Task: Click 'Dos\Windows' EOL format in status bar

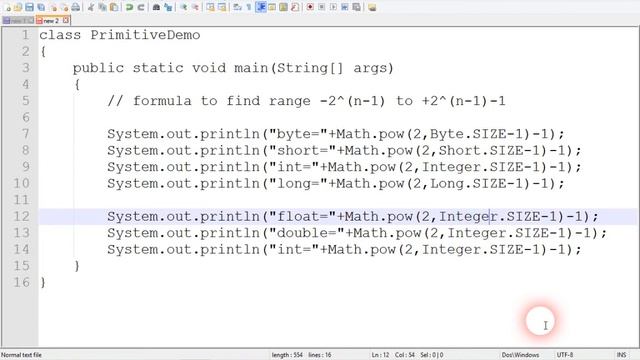Action: tap(520, 355)
